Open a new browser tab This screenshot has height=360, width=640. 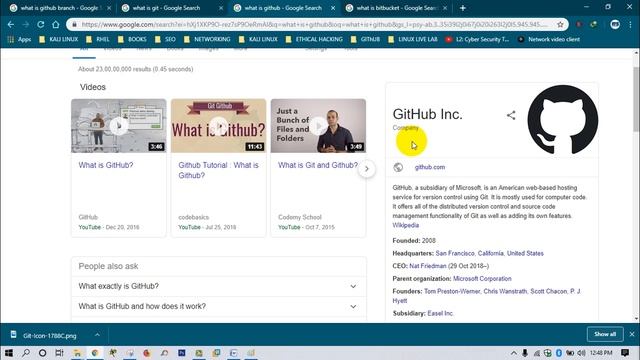pyautogui.click(x=462, y=8)
